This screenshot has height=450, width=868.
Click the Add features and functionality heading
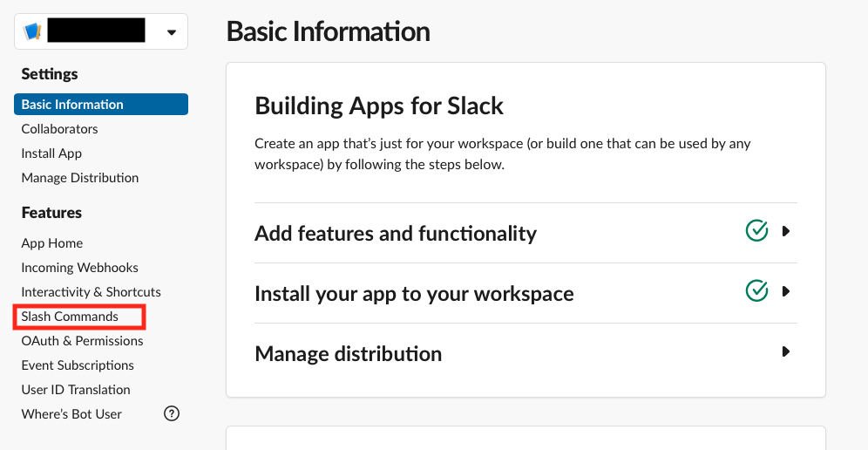396,234
